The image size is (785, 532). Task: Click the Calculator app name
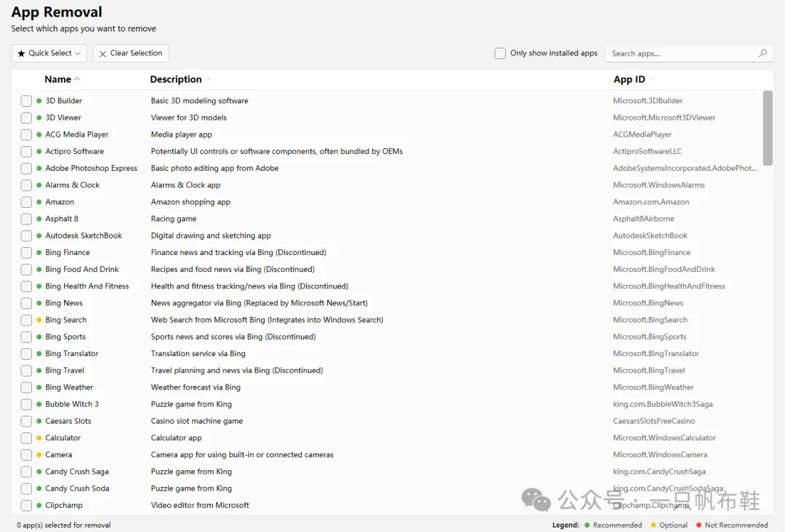coord(63,438)
